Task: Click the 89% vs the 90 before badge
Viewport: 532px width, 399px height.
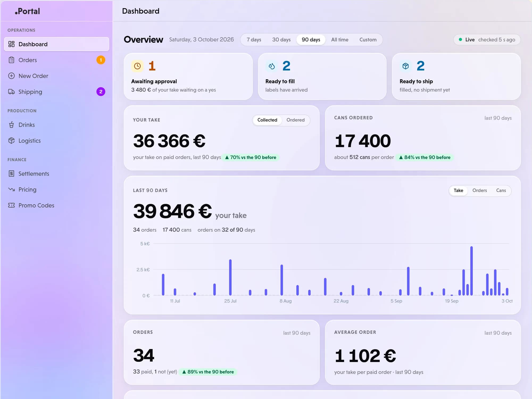Action: pos(208,372)
